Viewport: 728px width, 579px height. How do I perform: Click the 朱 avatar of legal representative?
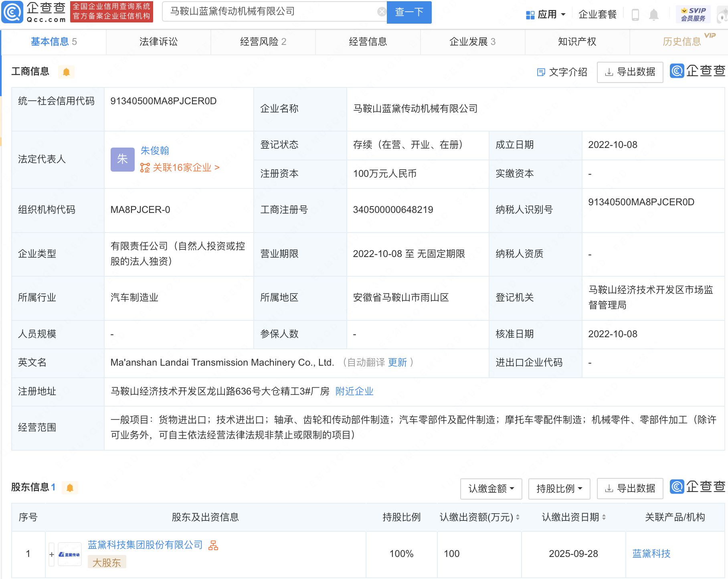click(122, 159)
